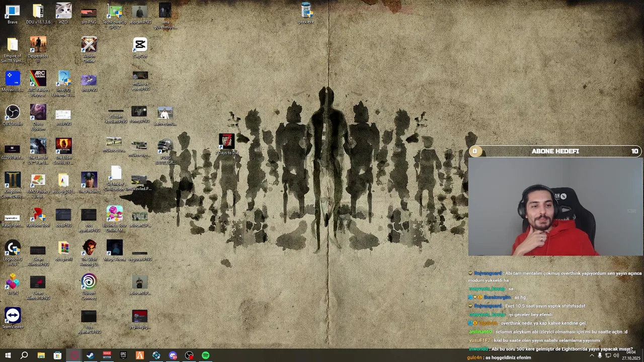644x362 pixels.
Task: Launch Albion Online shortcut
Action: tap(89, 49)
